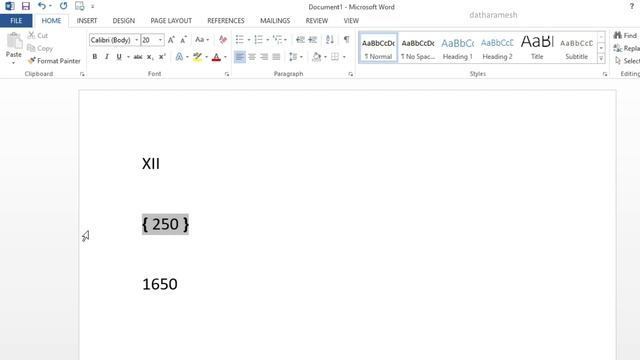Click the Clear All Formatting icon
Image resolution: width=640 pixels, height=360 pixels.
[x=222, y=40]
